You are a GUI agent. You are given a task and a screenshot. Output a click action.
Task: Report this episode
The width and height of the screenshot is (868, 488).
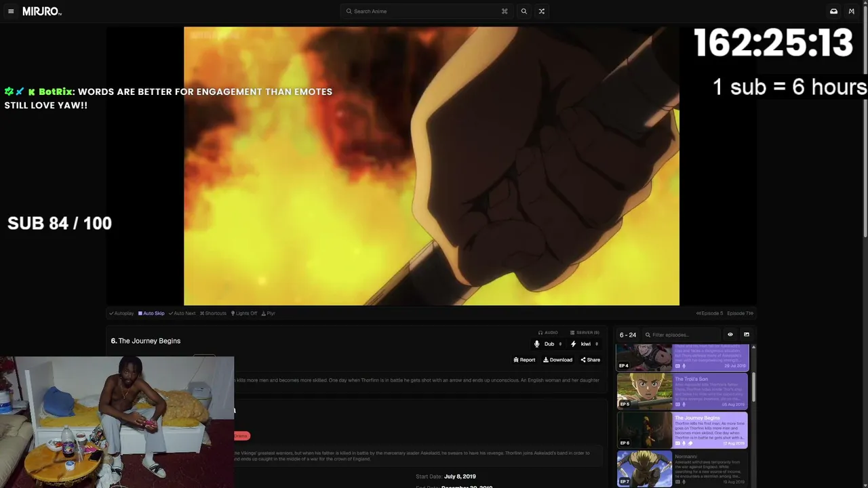(524, 360)
